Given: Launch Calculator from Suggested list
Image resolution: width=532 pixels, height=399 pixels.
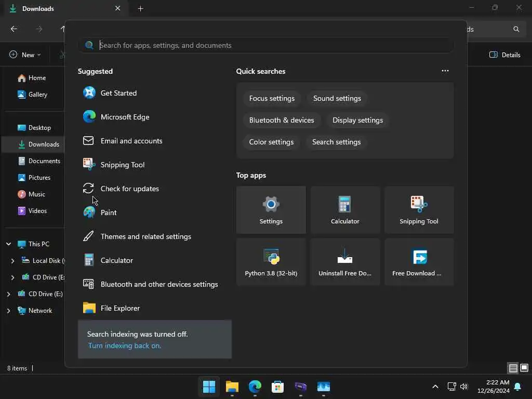Looking at the screenshot, I should coord(154,260).
